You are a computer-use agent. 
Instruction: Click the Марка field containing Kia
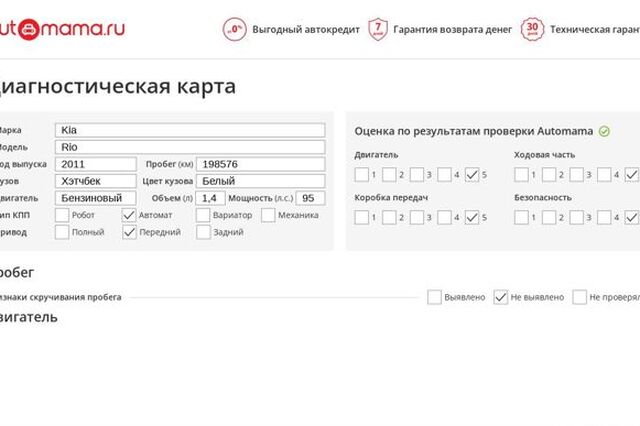click(x=190, y=130)
